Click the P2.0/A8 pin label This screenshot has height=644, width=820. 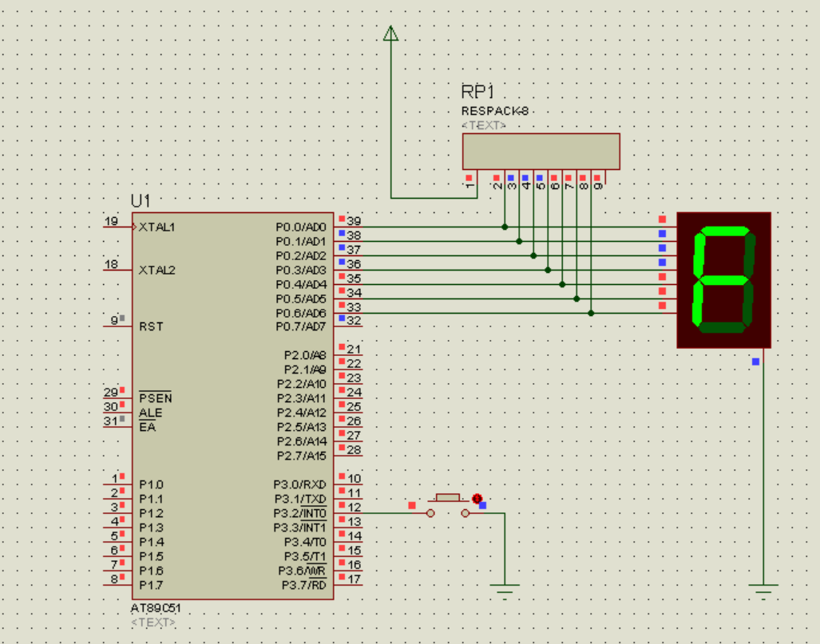coord(305,355)
